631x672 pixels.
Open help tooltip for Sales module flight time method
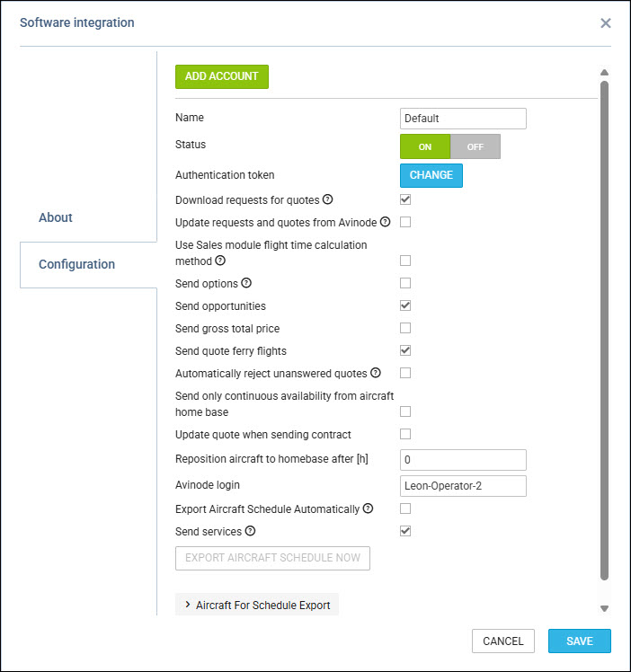220,261
